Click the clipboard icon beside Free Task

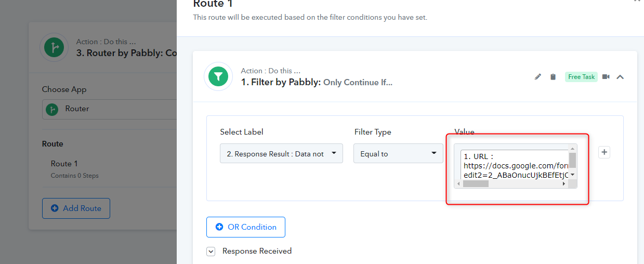(x=553, y=77)
